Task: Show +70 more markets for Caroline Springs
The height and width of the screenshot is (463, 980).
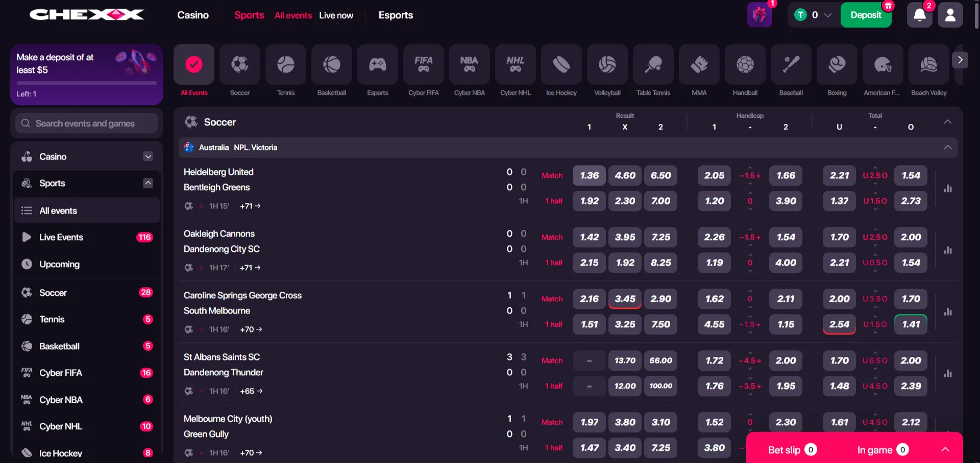Action: [x=251, y=329]
